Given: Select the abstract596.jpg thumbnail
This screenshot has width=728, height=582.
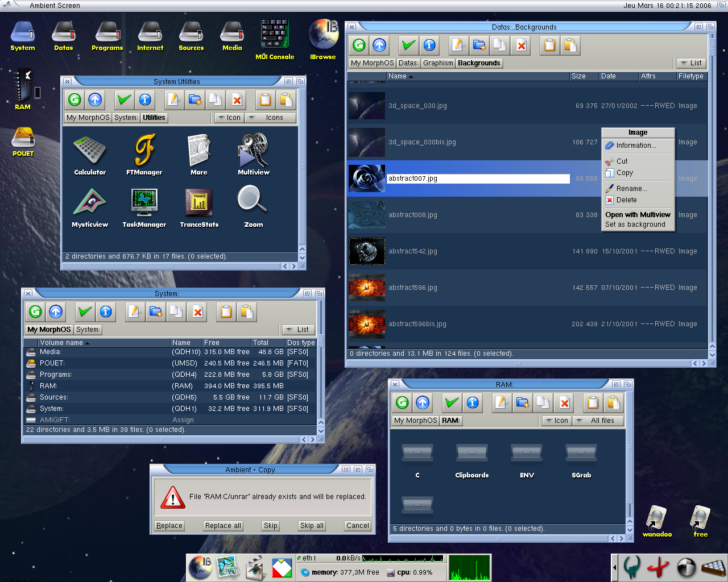Looking at the screenshot, I should [367, 288].
